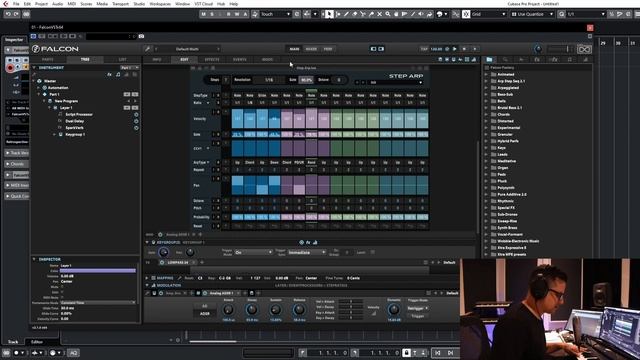The width and height of the screenshot is (640, 360).
Task: Click the Falcon transport stop button
Action: tap(464, 49)
